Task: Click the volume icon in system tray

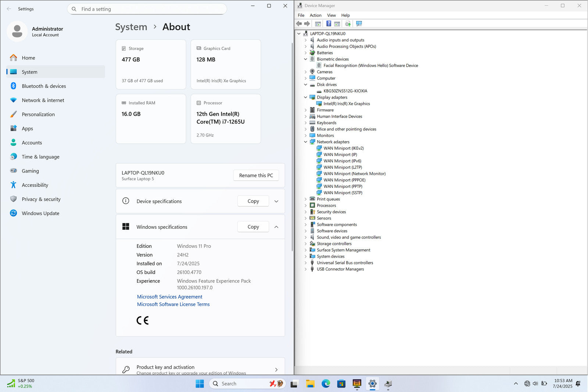Action: [x=535, y=384]
